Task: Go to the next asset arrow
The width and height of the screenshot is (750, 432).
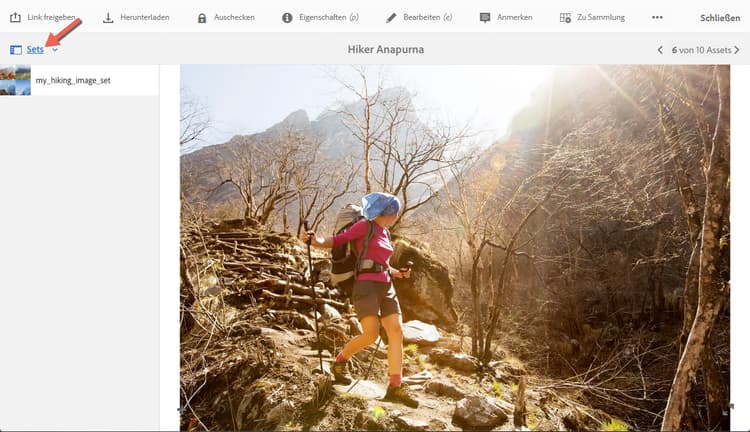Action: tap(737, 50)
